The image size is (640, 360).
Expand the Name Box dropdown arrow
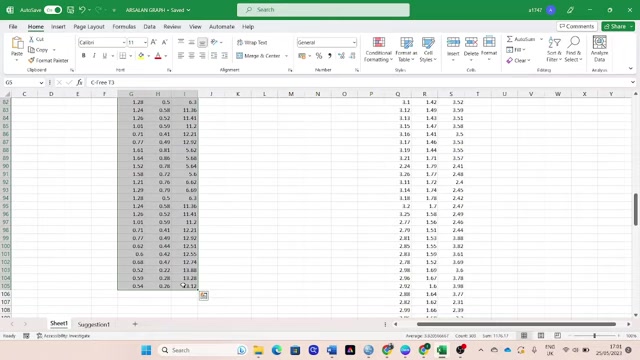(x=41, y=82)
